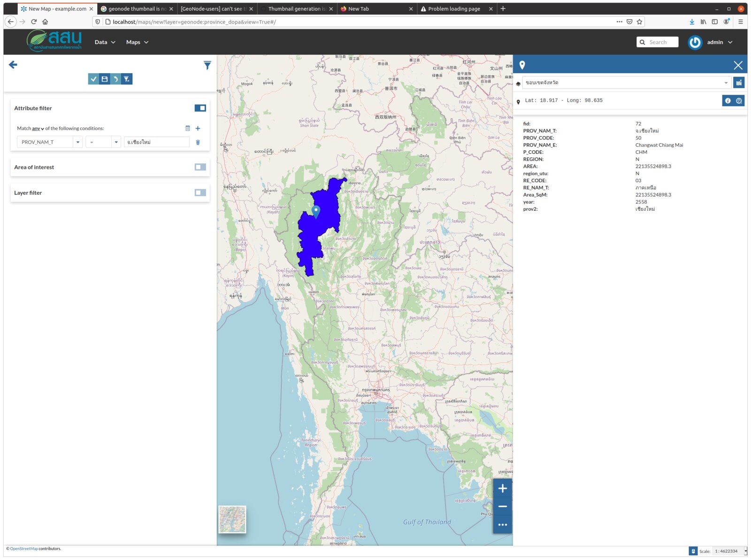Zoom in on the map with the plus button
Image resolution: width=751 pixels, height=560 pixels.
pos(502,488)
